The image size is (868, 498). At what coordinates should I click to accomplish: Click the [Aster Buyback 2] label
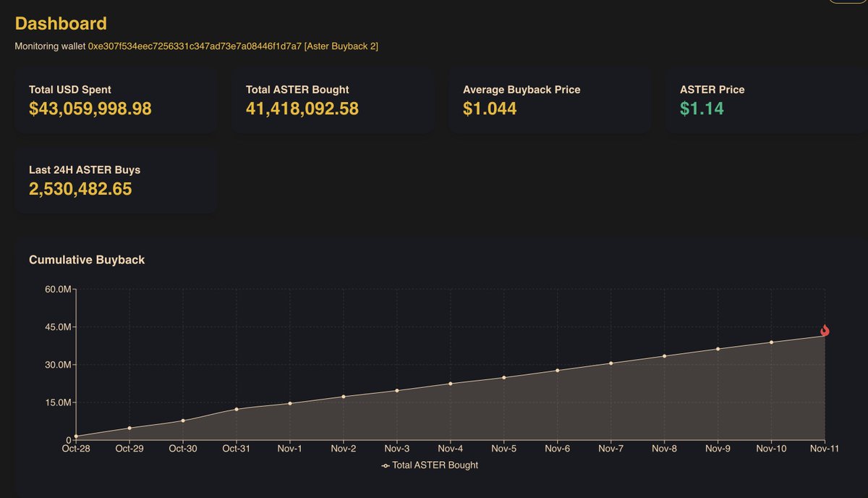341,46
